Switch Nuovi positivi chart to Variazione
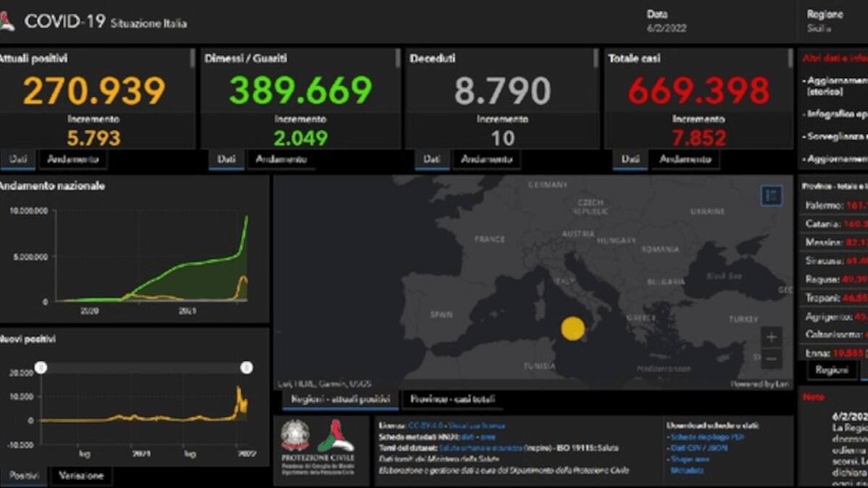 81,475
